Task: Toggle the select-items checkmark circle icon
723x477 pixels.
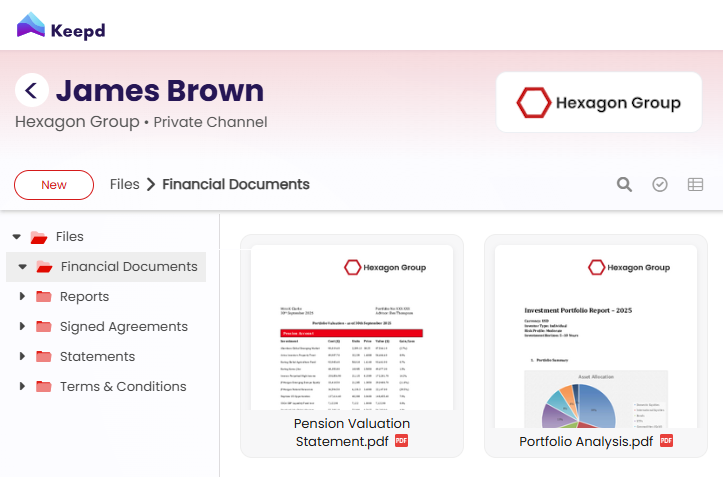Action: (x=660, y=185)
